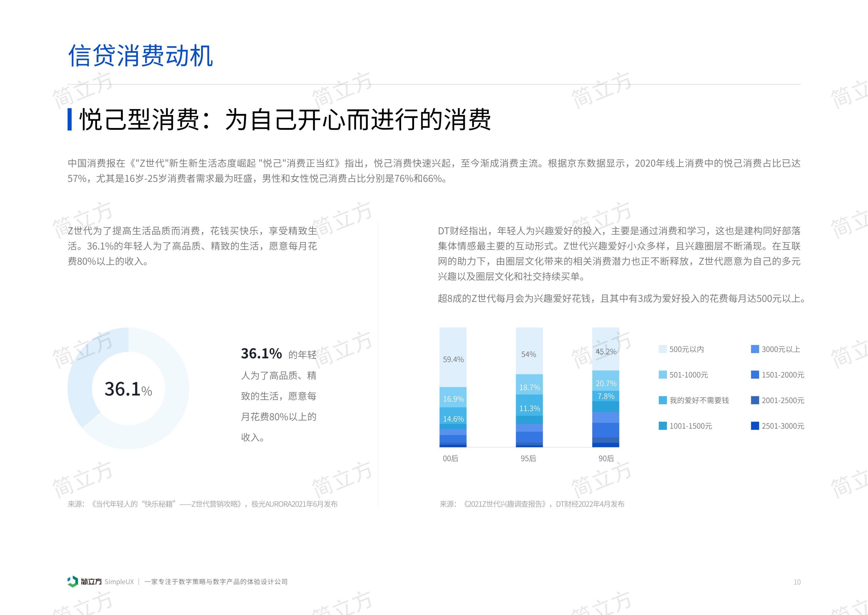Click the 14.6% segment of 00后 bar
This screenshot has height=615, width=868.
pos(453,416)
